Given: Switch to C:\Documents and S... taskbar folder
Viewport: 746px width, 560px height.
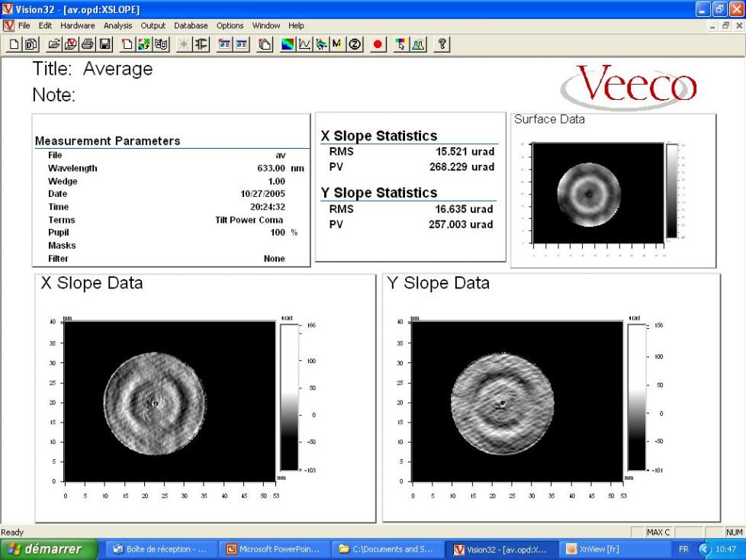Looking at the screenshot, I should pos(387,549).
